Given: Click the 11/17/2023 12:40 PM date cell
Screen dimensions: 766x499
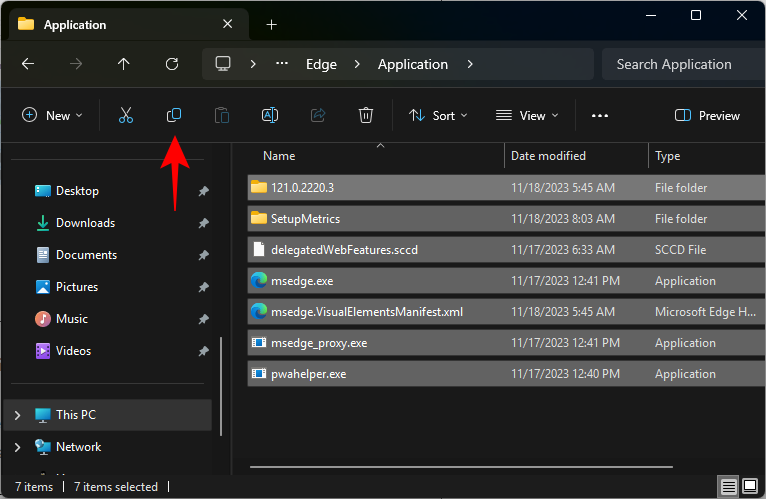Looking at the screenshot, I should 565,374.
